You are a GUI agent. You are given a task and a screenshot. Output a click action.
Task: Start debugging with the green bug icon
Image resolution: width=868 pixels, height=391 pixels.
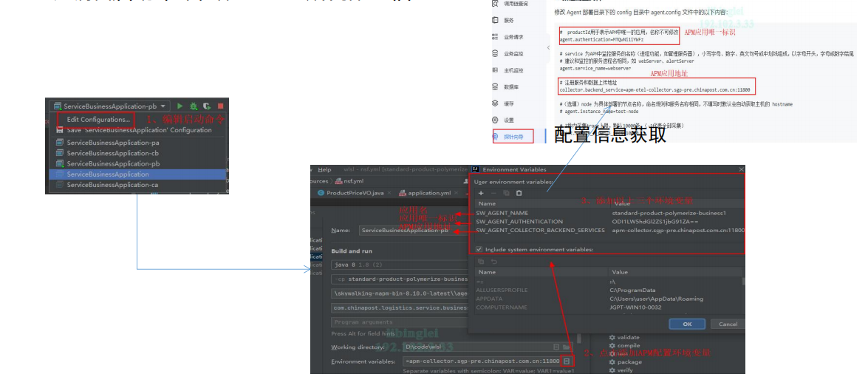click(x=194, y=106)
